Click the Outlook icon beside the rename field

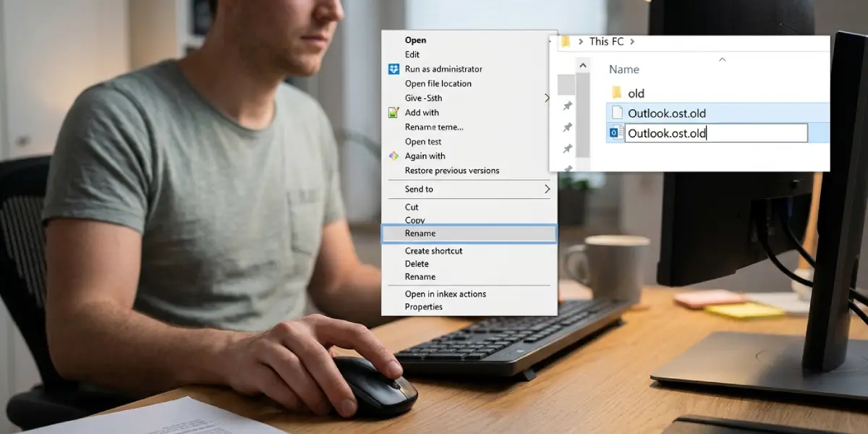pos(615,133)
